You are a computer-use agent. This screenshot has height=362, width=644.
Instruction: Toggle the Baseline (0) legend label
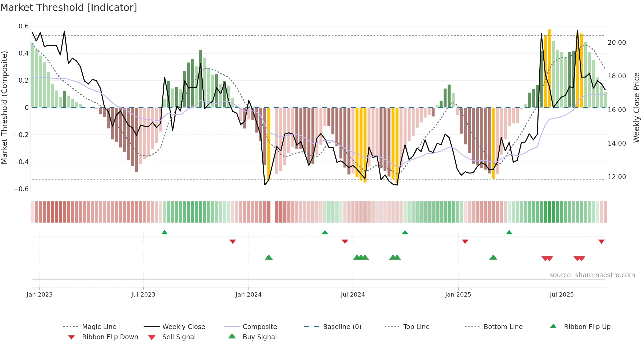(342, 327)
